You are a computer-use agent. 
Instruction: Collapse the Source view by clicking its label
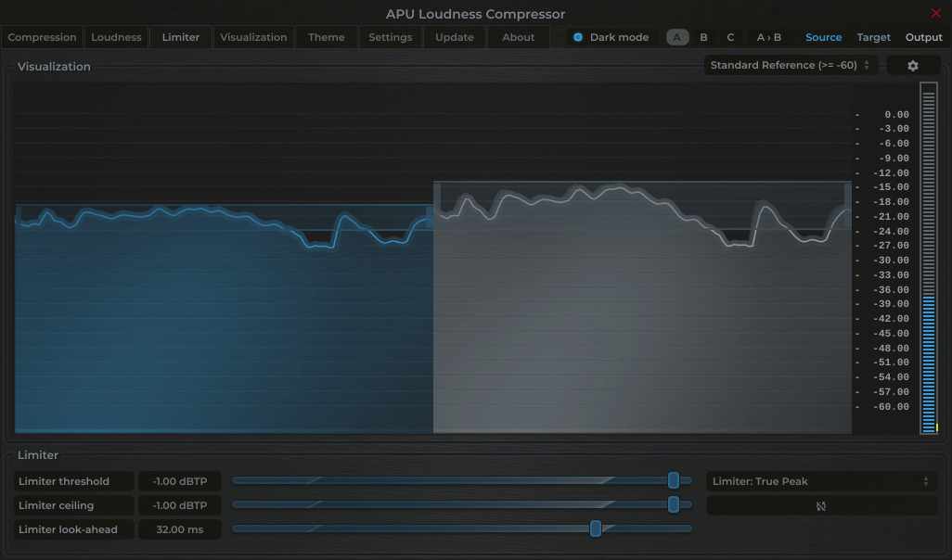pos(823,37)
